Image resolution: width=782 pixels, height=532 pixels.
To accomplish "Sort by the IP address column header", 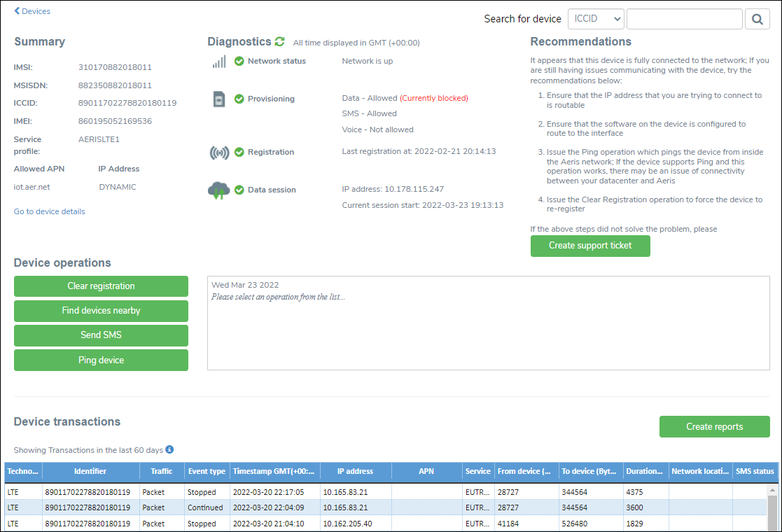I will click(x=355, y=471).
